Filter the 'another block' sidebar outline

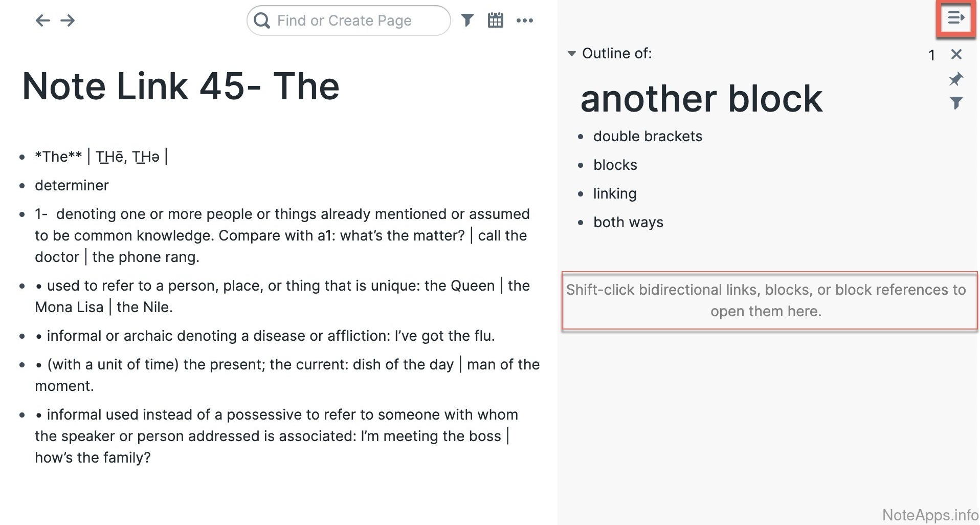pyautogui.click(x=955, y=103)
